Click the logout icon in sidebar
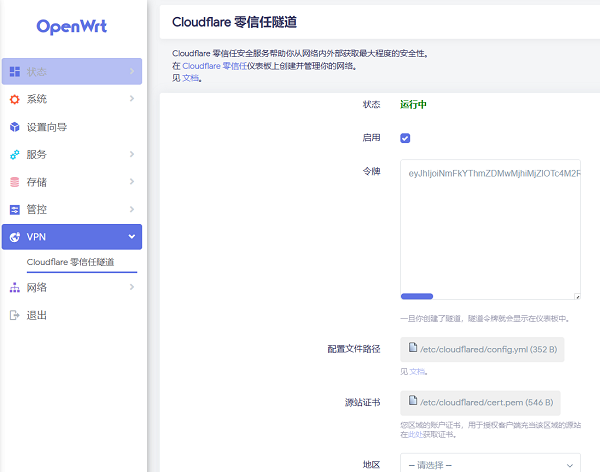 coord(14,315)
